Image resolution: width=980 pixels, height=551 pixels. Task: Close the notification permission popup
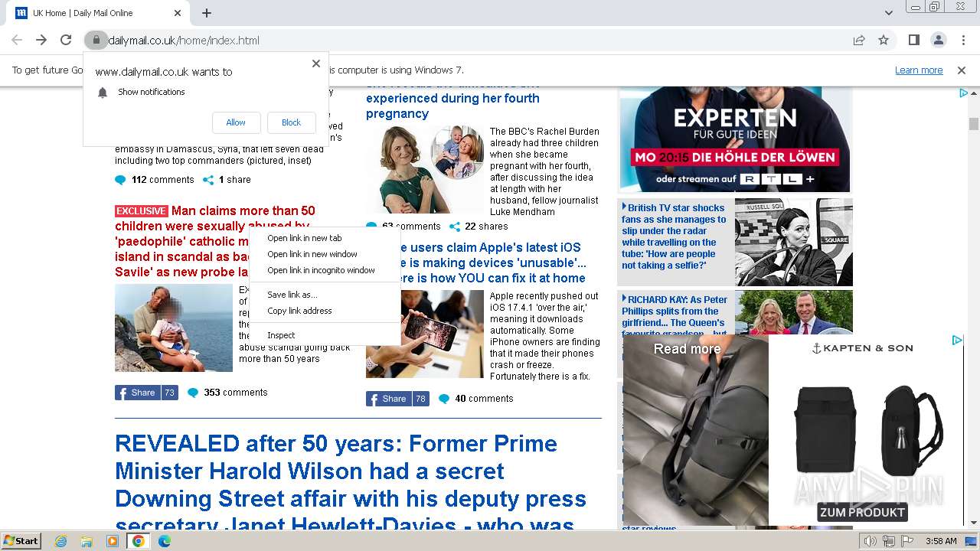(x=316, y=64)
